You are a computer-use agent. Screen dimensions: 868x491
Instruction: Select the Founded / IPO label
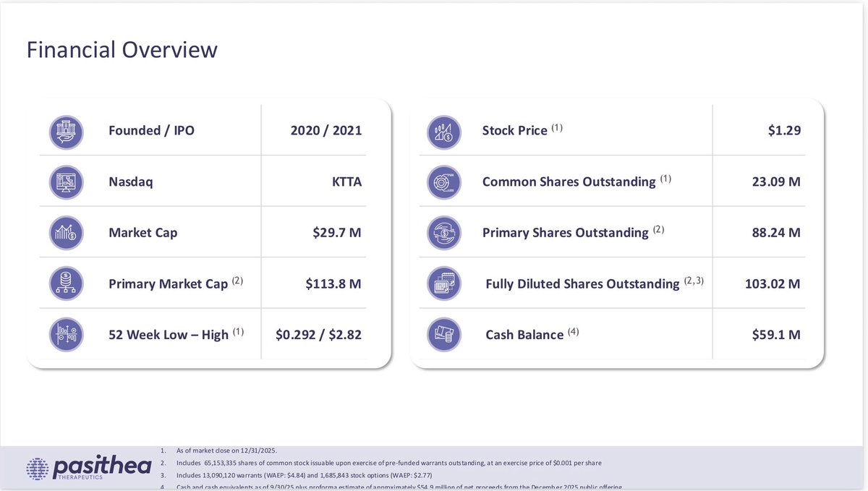click(151, 131)
